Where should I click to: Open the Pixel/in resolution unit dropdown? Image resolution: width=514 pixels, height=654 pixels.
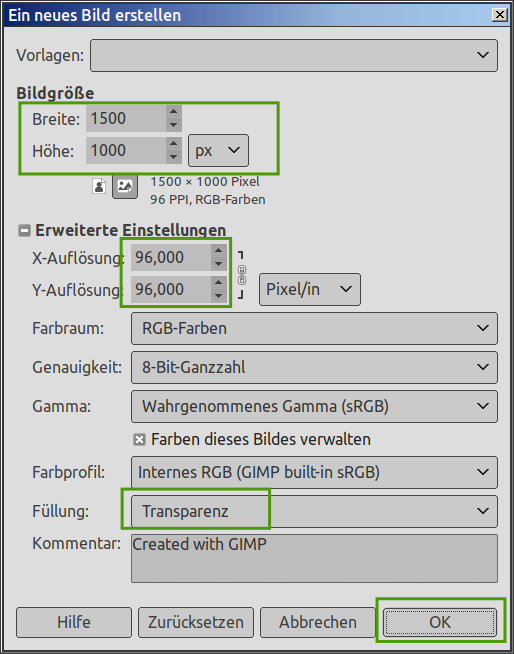(x=310, y=289)
